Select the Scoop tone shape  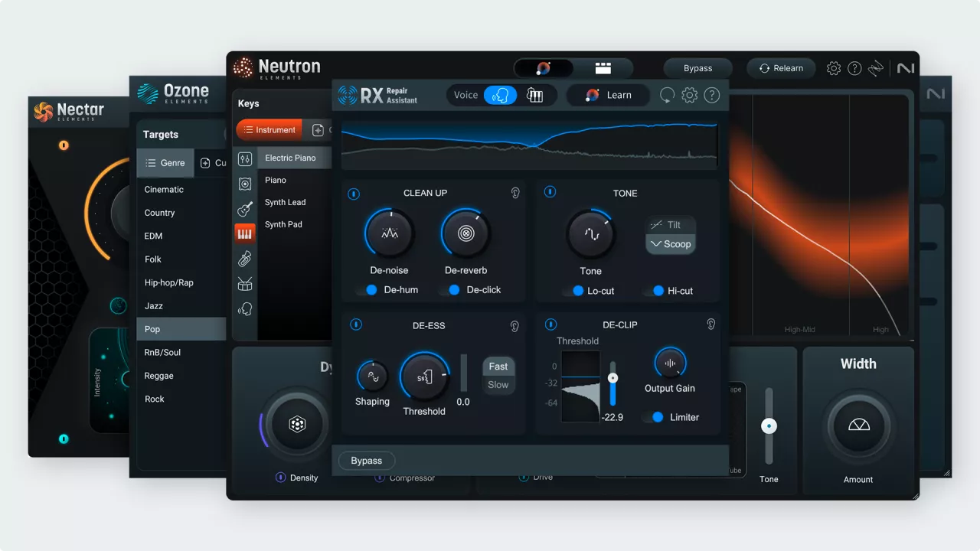coord(671,244)
